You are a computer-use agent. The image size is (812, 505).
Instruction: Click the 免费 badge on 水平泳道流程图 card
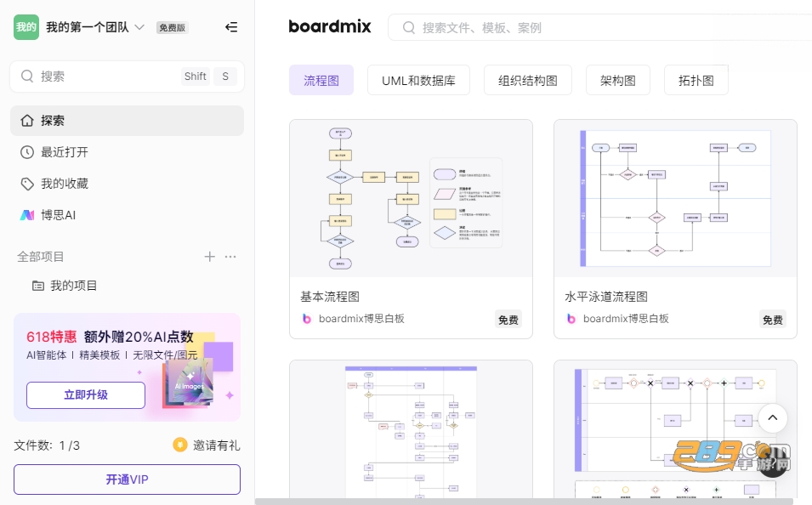click(773, 320)
